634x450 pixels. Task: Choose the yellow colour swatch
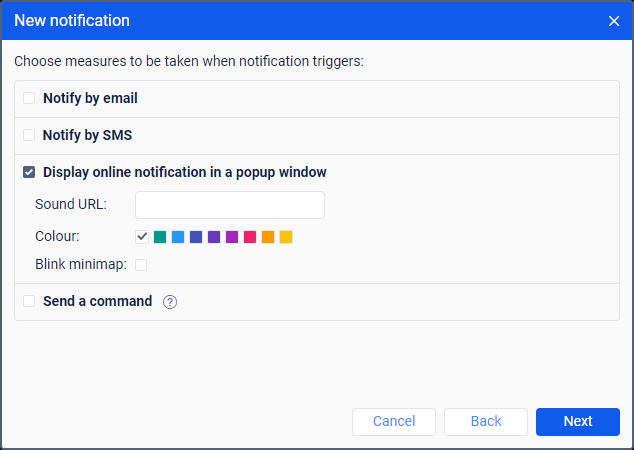[286, 237]
